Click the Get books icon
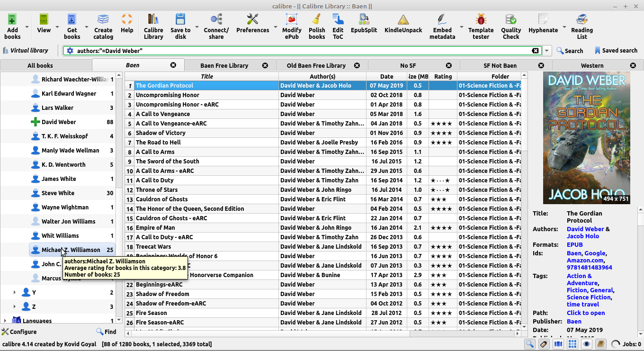This screenshot has height=351, width=644. [72, 19]
